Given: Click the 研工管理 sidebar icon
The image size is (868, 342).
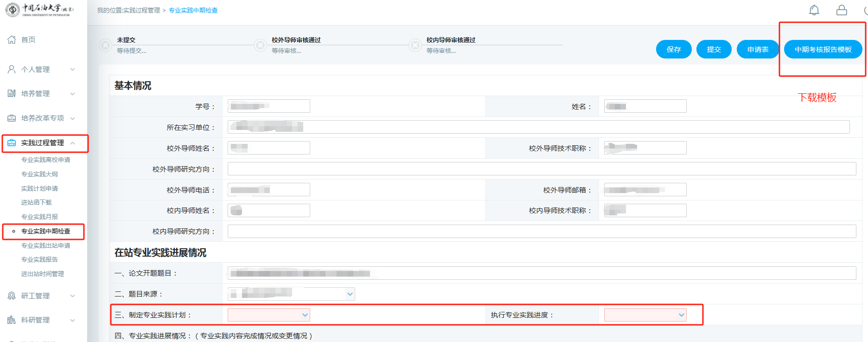Looking at the screenshot, I should (x=12, y=296).
